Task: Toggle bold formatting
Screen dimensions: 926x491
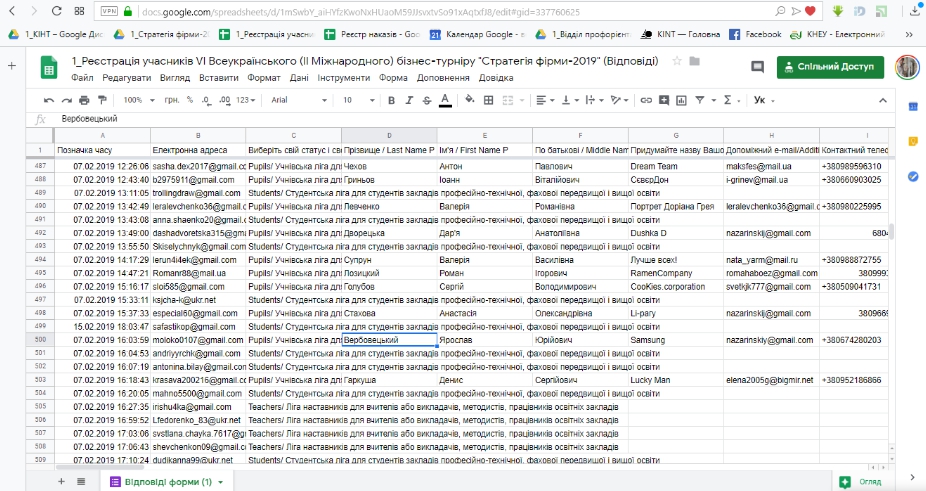Action: point(392,100)
